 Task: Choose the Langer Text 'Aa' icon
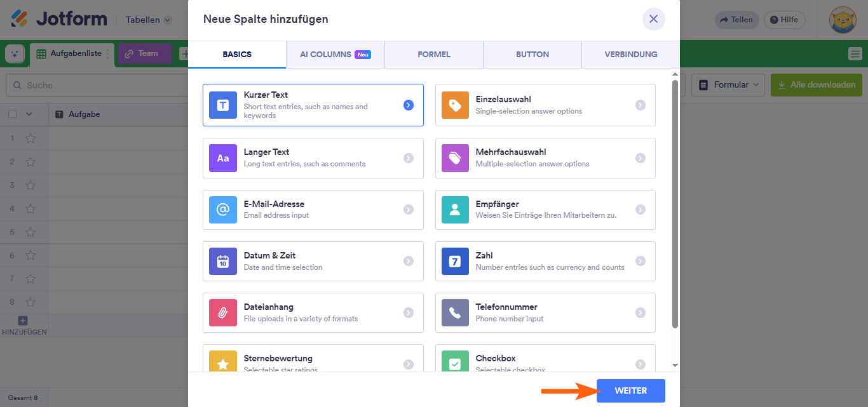[222, 158]
